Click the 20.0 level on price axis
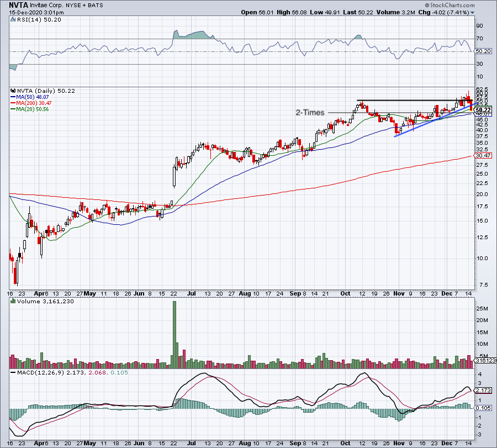The image size is (497, 448). coord(482,194)
